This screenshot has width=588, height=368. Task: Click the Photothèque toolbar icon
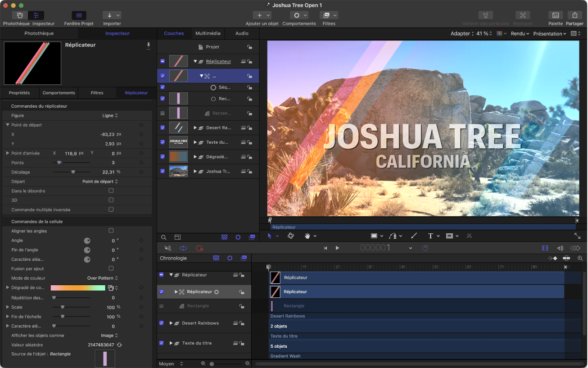(x=20, y=15)
